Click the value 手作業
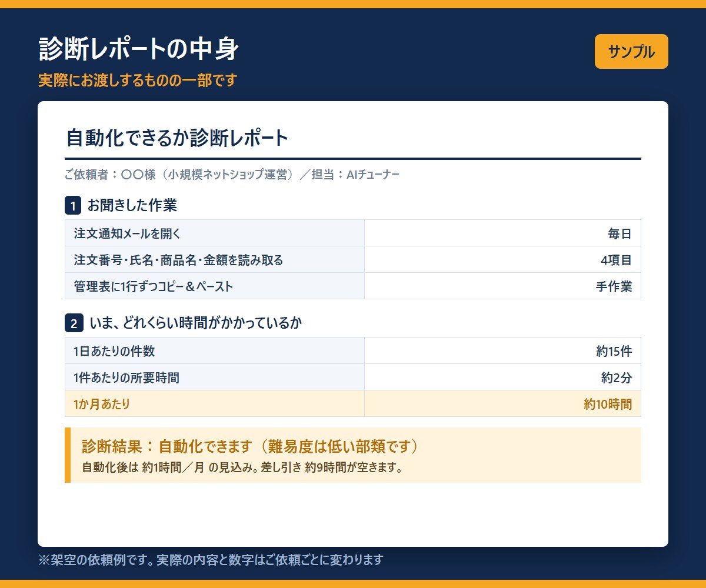The height and width of the screenshot is (588, 706). pyautogui.click(x=614, y=286)
